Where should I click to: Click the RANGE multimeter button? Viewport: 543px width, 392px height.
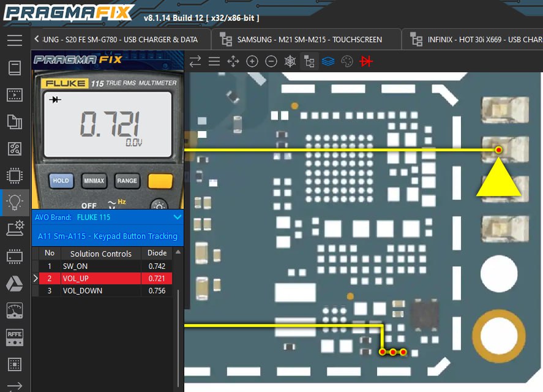click(127, 181)
